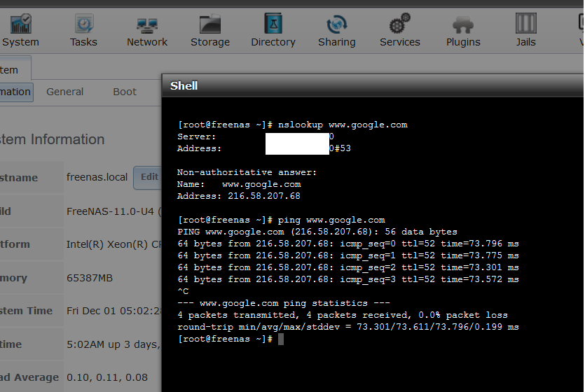
Task: Open the Directory services icon
Action: click(x=273, y=24)
